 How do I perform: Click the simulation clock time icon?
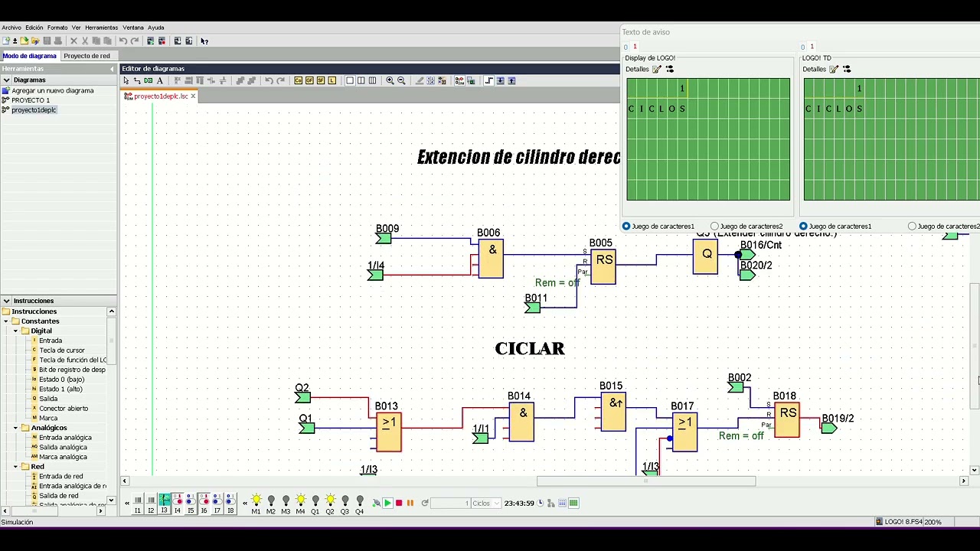coord(541,503)
